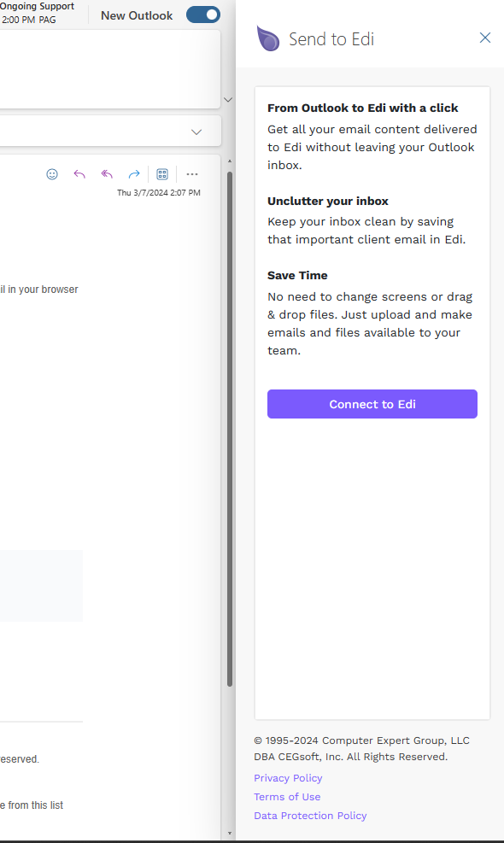This screenshot has height=843, width=504.
Task: Choose the Reply All double-arrow icon
Action: pos(107,174)
